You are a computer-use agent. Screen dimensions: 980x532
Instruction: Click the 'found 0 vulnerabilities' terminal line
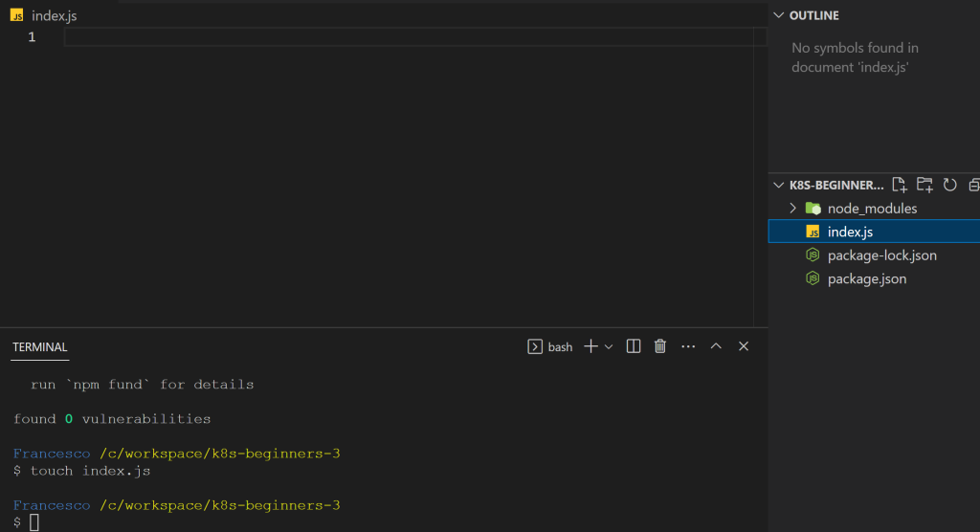tap(113, 419)
